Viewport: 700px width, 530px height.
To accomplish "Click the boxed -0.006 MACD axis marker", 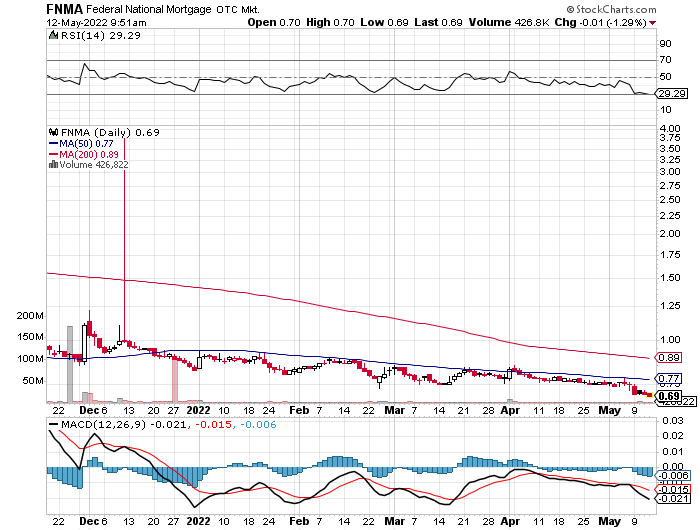I will tap(672, 476).
